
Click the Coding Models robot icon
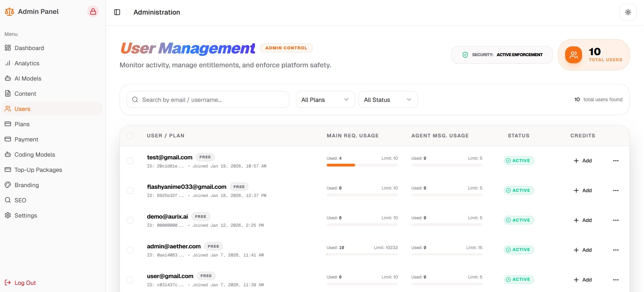(8, 154)
